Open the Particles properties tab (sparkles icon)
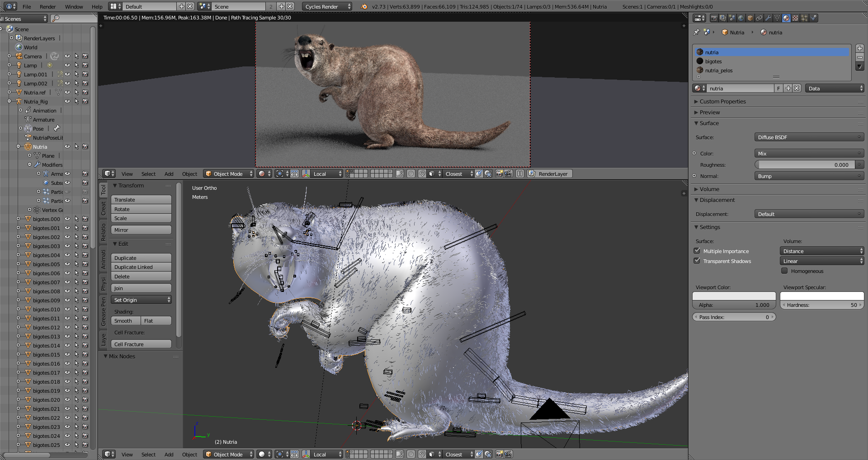Viewport: 868px width, 460px height. pyautogui.click(x=804, y=18)
